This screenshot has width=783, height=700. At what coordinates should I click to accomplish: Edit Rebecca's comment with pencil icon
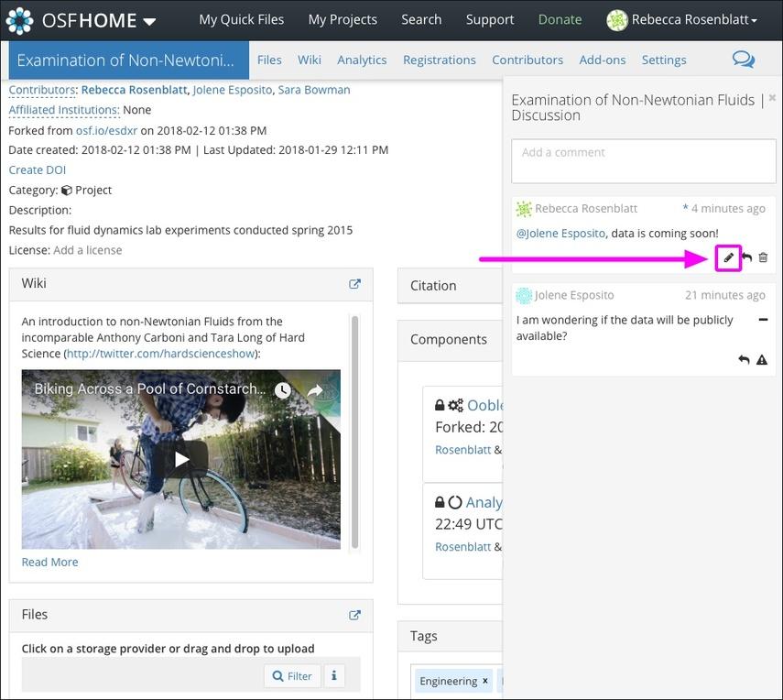coord(729,257)
